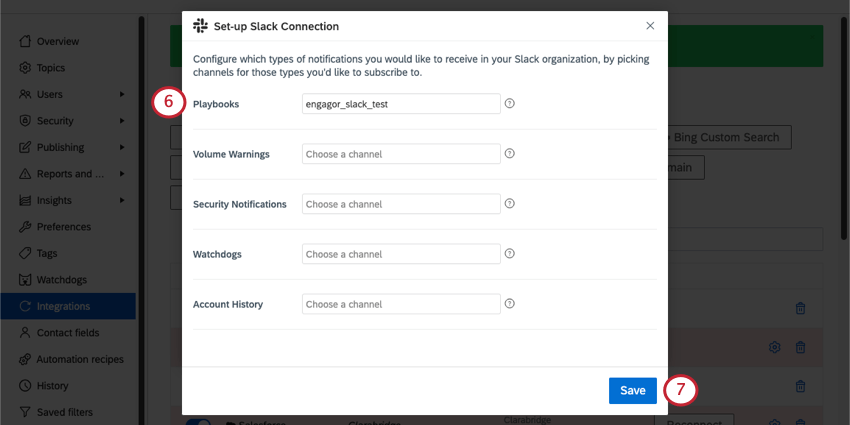Click the Slack logo in dialog header
Viewport: 850px width, 425px height.
click(x=201, y=26)
